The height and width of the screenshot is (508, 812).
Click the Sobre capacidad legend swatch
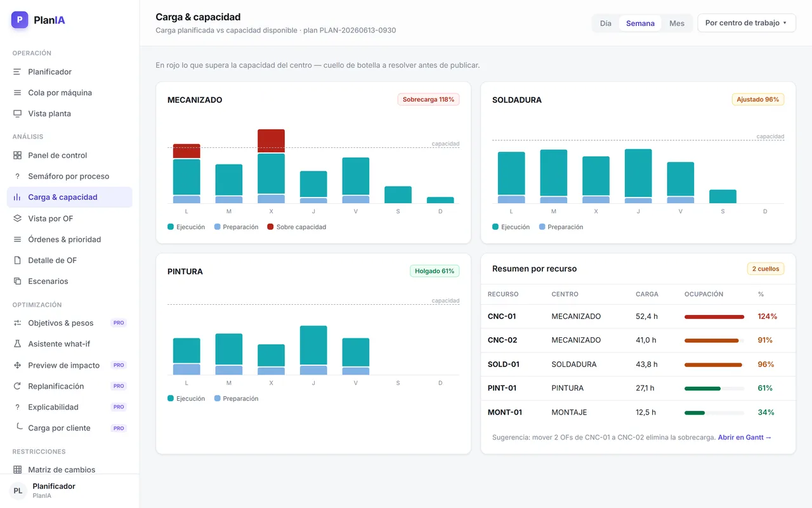coord(270,227)
